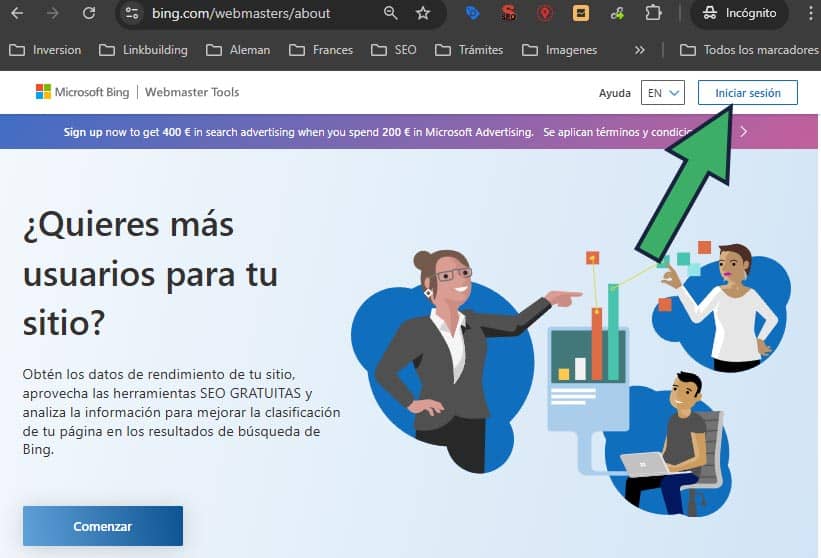This screenshot has height=558, width=821.
Task: Open the green link extension icon
Action: [x=617, y=13]
